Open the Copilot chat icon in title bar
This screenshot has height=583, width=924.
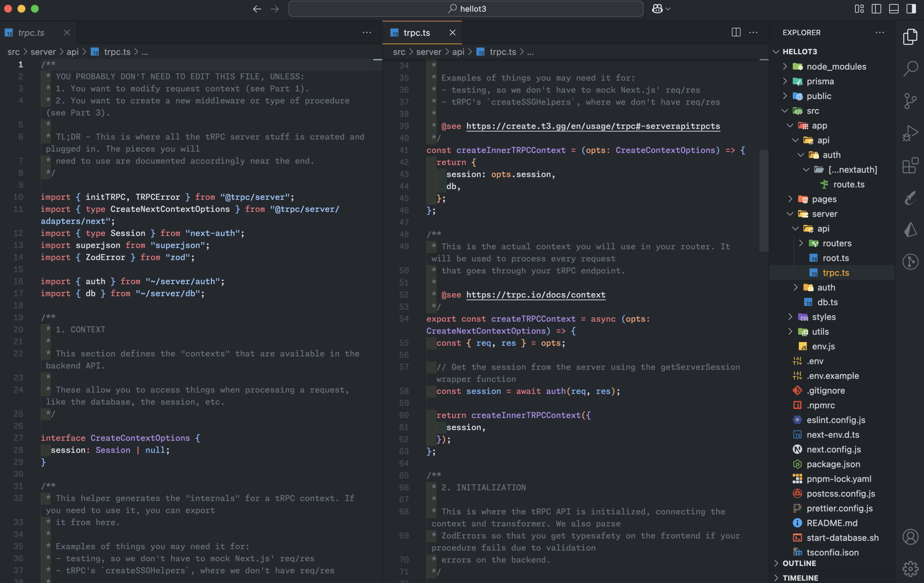click(x=657, y=9)
